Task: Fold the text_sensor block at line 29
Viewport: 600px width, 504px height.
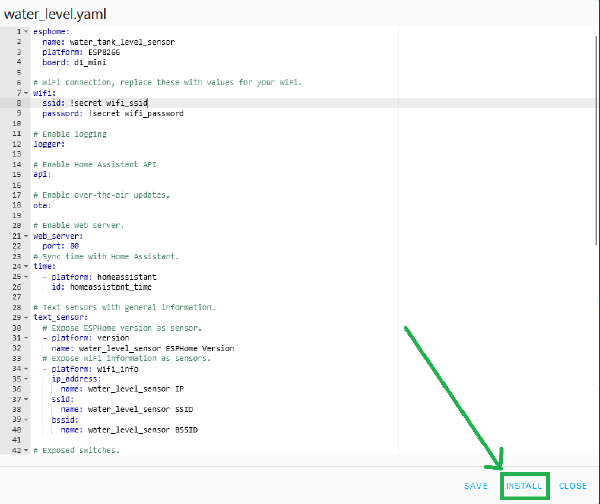Action: [x=26, y=317]
